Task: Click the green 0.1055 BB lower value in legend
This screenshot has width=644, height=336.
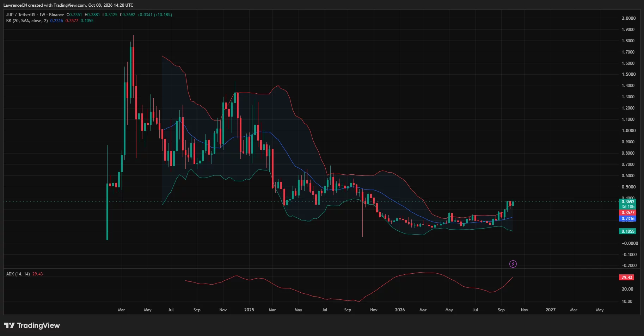Action: tap(87, 21)
